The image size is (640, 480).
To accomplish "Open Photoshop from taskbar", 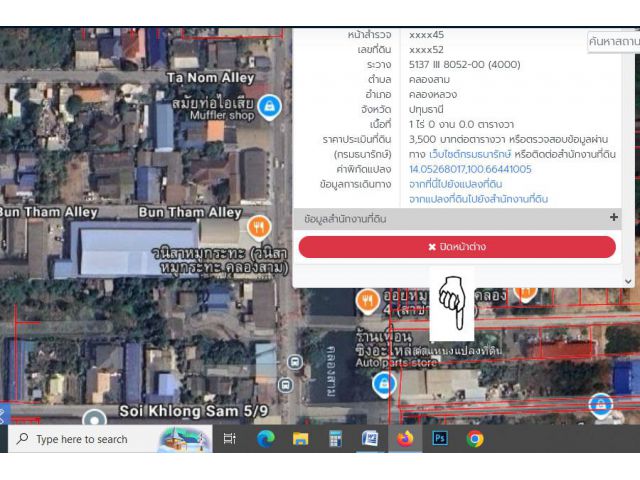I will tap(440, 439).
